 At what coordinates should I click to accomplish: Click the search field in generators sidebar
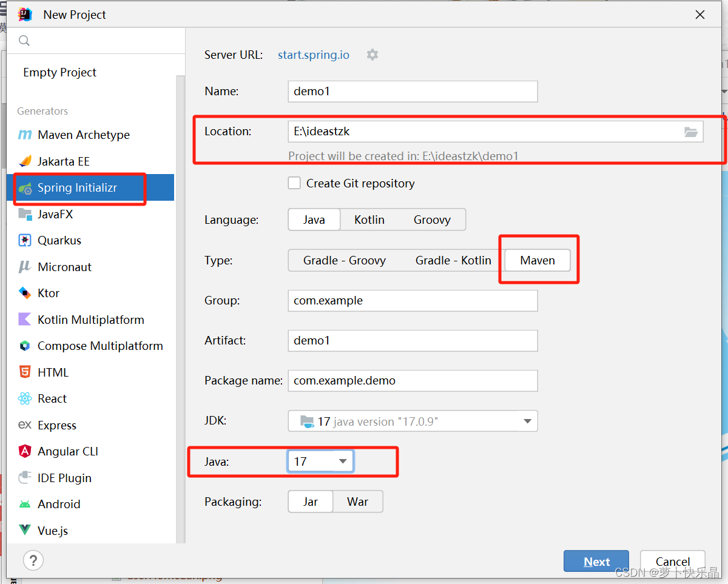pyautogui.click(x=96, y=41)
